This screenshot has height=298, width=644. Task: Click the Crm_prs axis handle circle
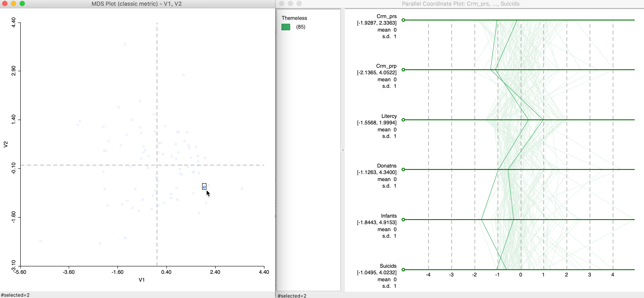click(403, 20)
